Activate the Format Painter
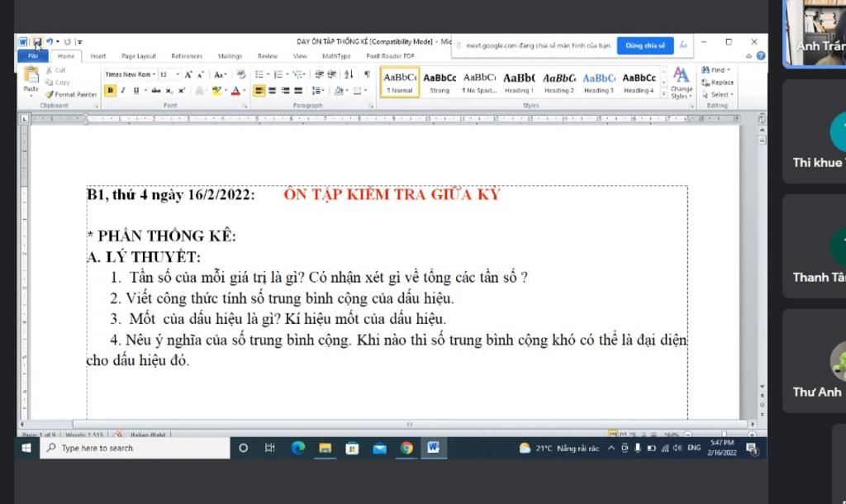Viewport: 846px width, 504px height. [71, 94]
